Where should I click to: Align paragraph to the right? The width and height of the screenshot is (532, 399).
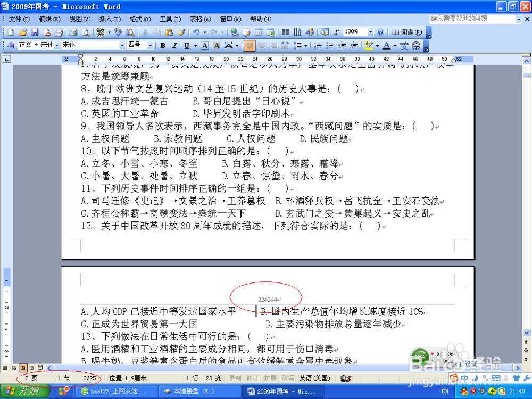273,45
